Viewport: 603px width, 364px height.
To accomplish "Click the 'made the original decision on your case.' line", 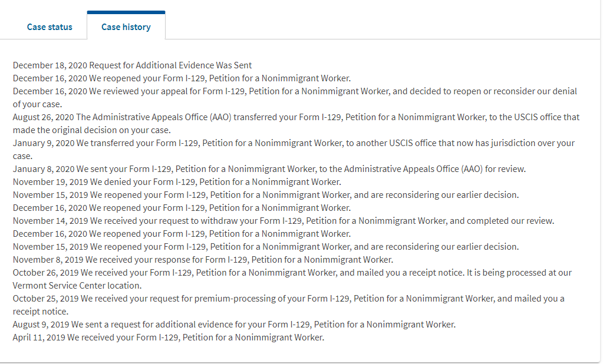I will pyautogui.click(x=92, y=130).
